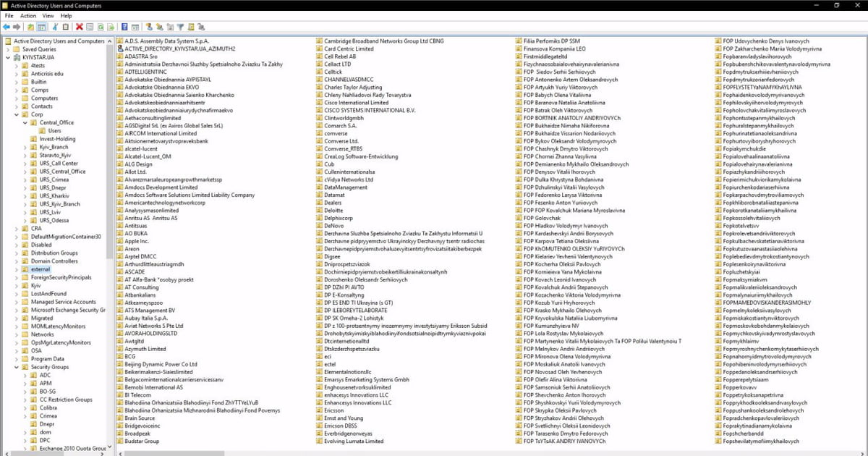Open the View menu
Image resolution: width=868 pixels, height=456 pixels.
[x=48, y=15]
